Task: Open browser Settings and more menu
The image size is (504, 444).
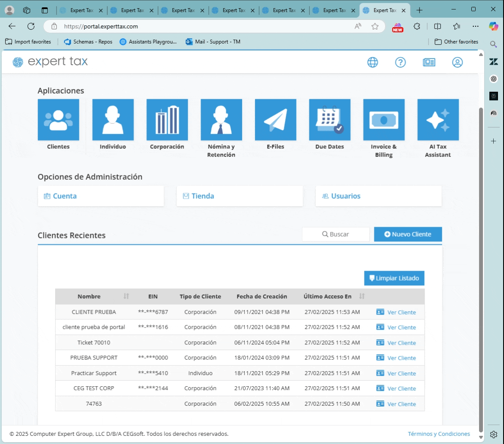Action: pos(476,26)
